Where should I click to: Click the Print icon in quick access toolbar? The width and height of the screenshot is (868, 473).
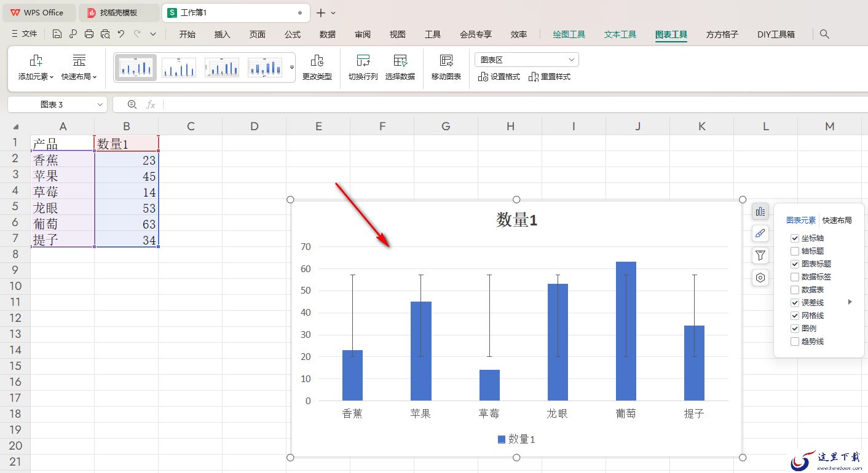pos(89,34)
